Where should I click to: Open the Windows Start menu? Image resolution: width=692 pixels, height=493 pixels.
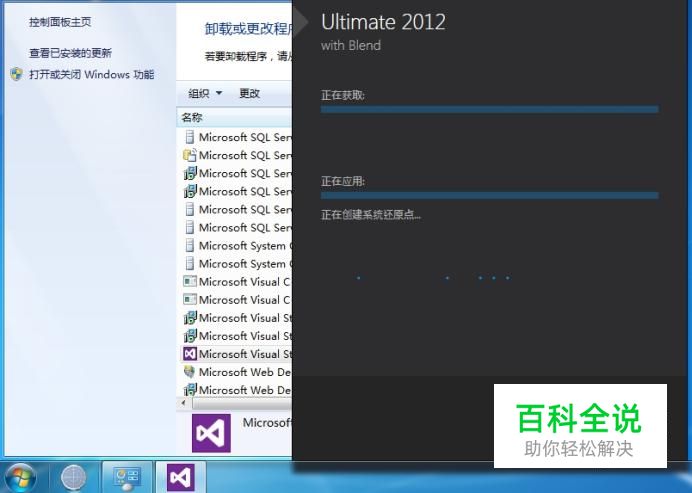[x=20, y=478]
